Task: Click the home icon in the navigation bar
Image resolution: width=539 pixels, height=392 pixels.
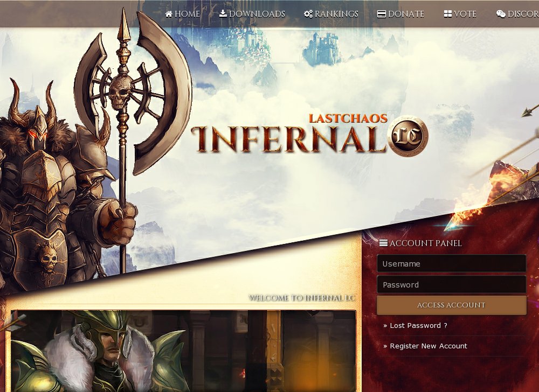Action: tap(169, 14)
